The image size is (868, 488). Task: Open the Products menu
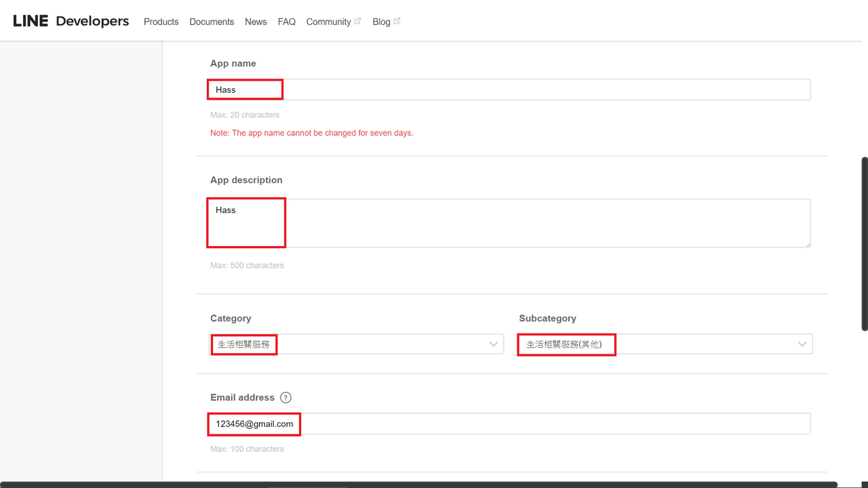pos(161,22)
